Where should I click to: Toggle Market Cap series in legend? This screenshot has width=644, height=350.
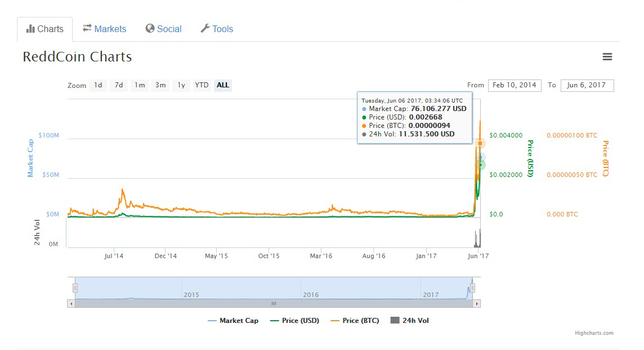[x=233, y=320]
